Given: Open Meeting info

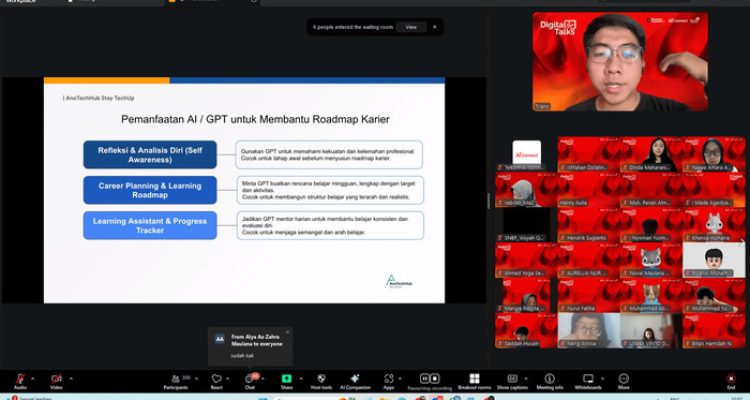Looking at the screenshot, I should (x=550, y=381).
